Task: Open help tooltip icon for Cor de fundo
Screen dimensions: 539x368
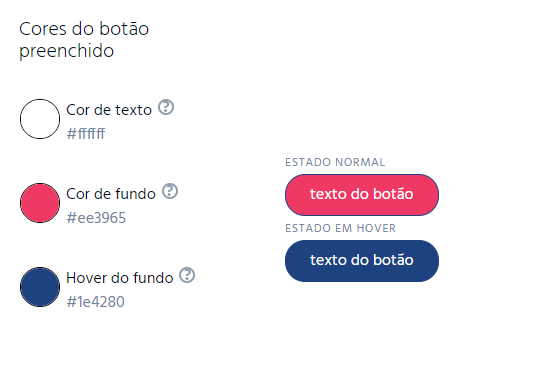Action: (x=170, y=191)
